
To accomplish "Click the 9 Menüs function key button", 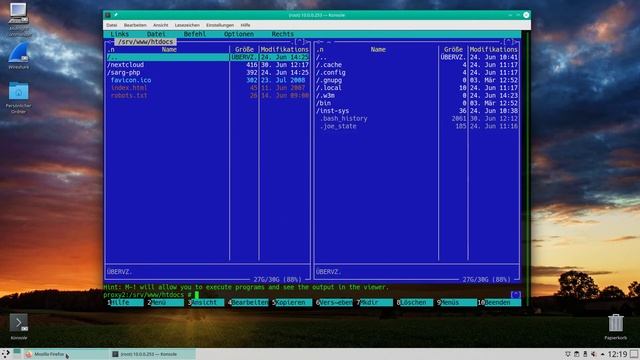I will point(457,302).
